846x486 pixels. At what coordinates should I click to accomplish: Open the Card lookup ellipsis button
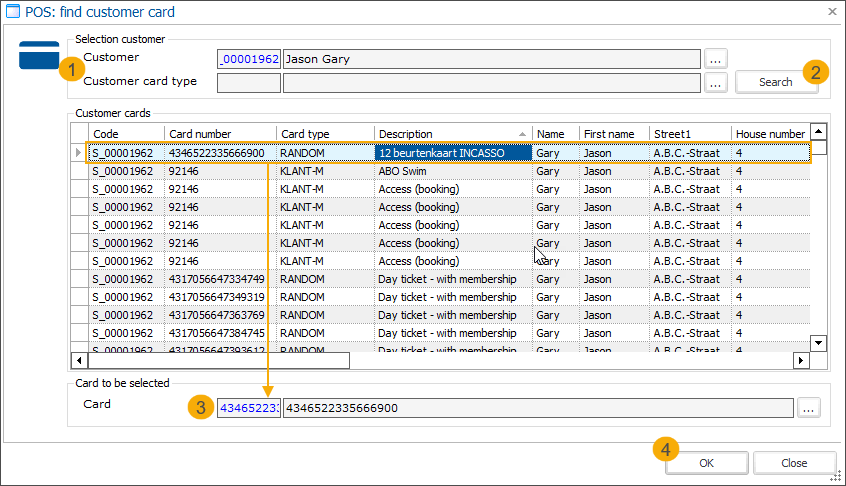click(x=809, y=407)
